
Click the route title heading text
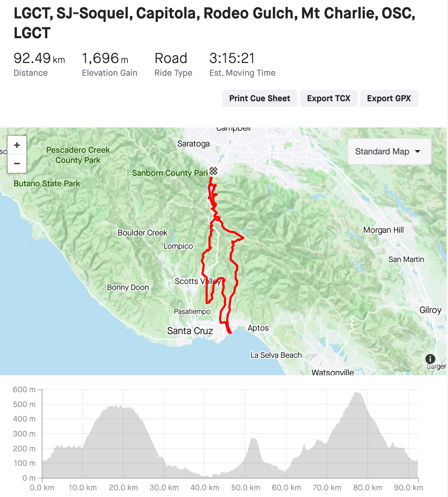214,23
